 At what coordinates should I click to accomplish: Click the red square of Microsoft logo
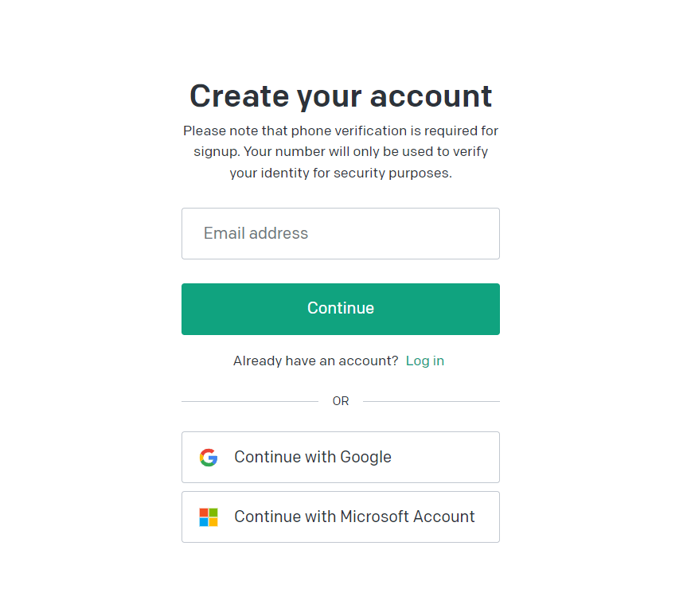click(x=204, y=513)
